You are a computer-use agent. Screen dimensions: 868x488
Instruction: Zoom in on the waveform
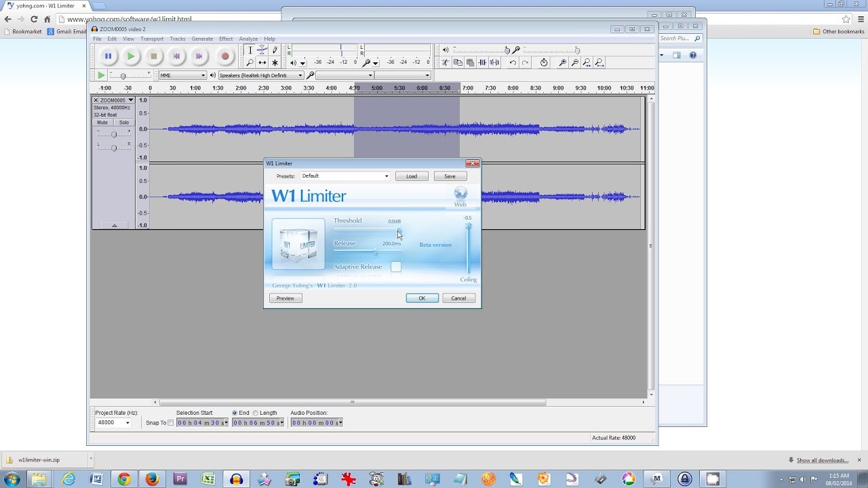pos(562,62)
